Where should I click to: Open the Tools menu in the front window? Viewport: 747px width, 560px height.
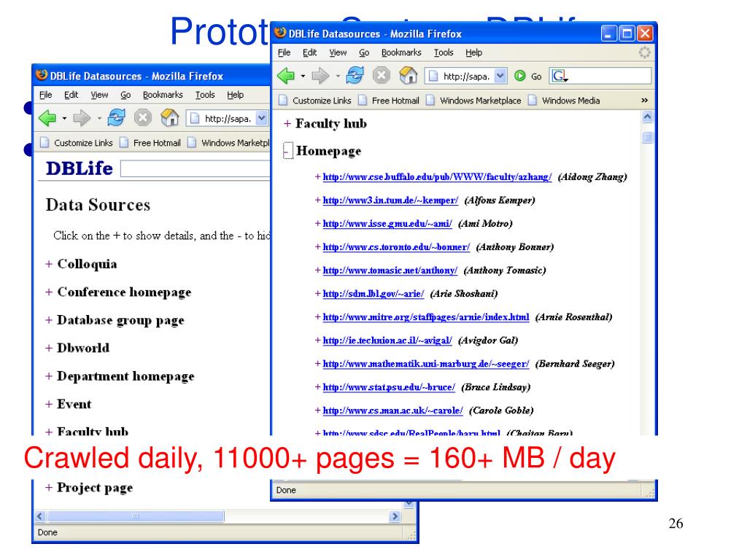(x=444, y=52)
